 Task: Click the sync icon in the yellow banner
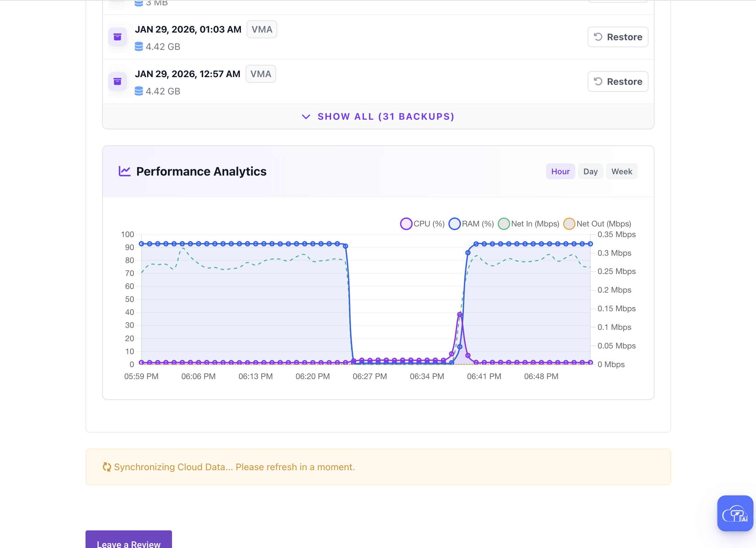click(x=107, y=467)
